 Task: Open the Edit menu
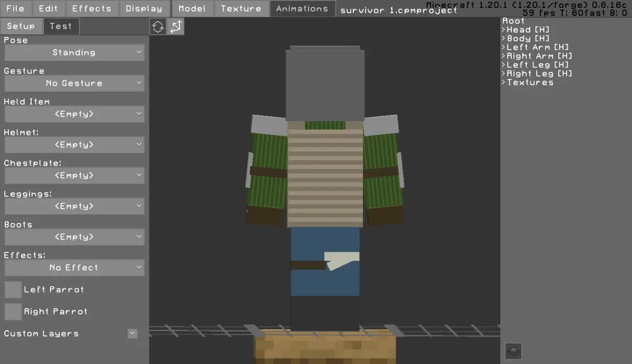48,8
